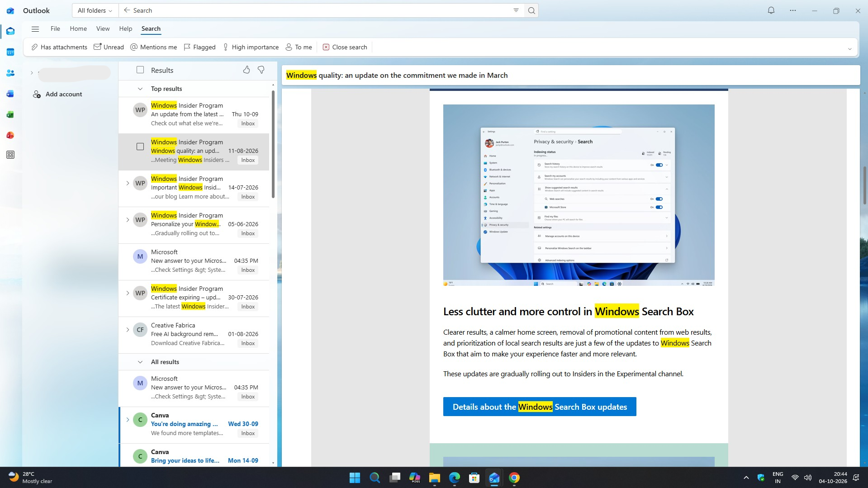The width and height of the screenshot is (868, 488).
Task: Open the notifications bell
Action: click(x=771, y=10)
